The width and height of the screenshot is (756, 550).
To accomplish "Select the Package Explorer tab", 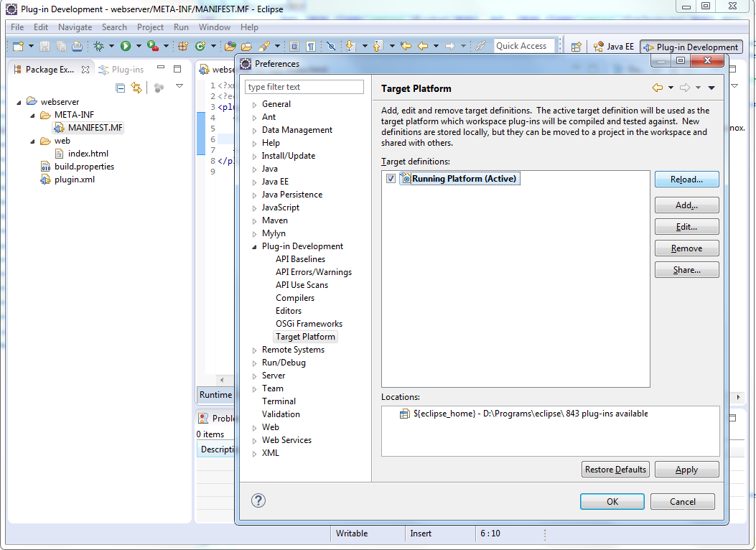I will 50,70.
